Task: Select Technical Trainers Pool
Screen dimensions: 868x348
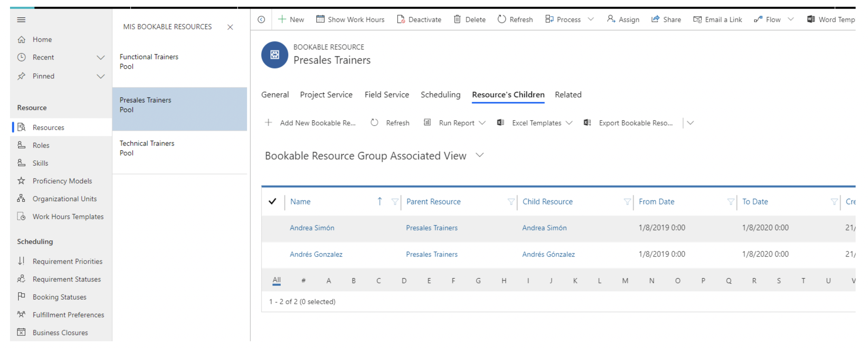Action: tap(180, 153)
